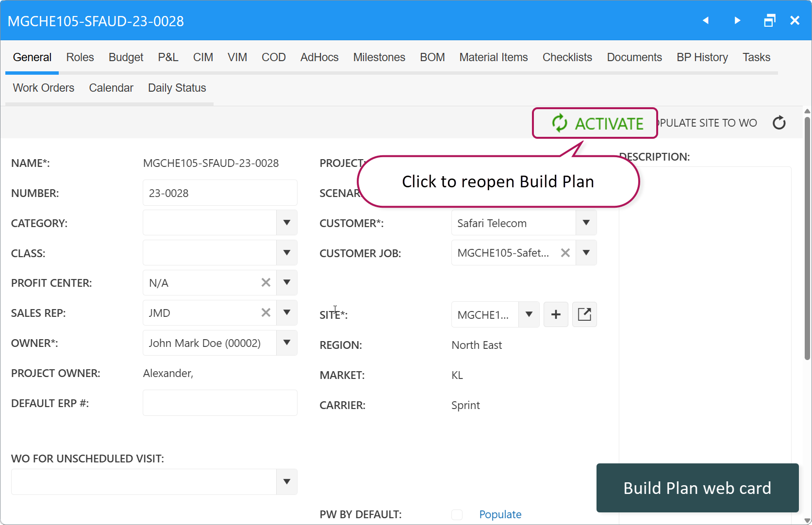Clear the Profit Center value N/A
812x525 pixels.
265,283
